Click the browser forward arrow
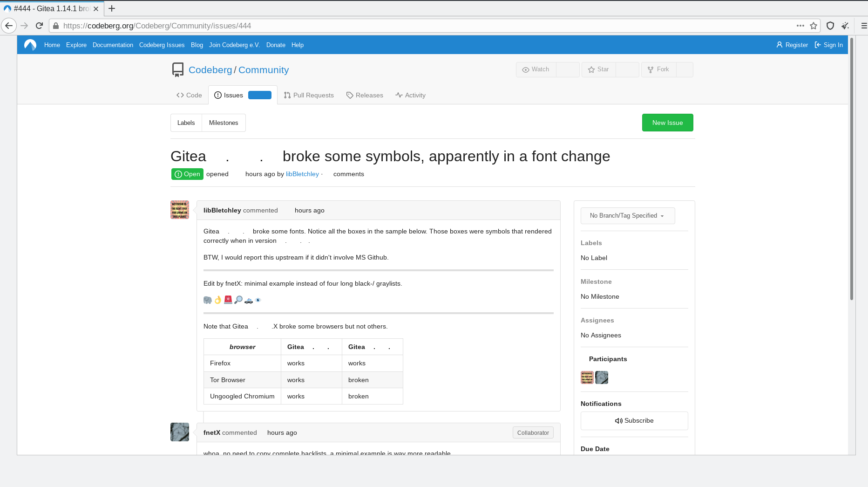Viewport: 868px width, 487px height. (25, 26)
